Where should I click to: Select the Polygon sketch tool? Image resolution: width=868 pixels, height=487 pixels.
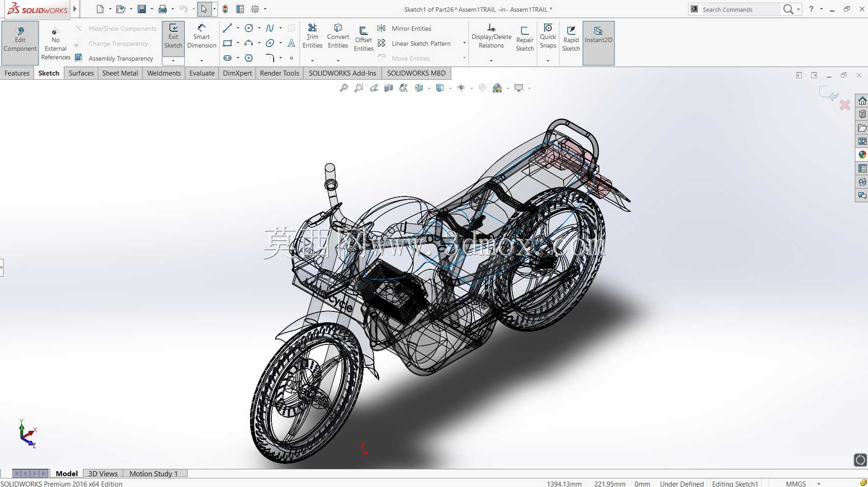click(x=249, y=58)
